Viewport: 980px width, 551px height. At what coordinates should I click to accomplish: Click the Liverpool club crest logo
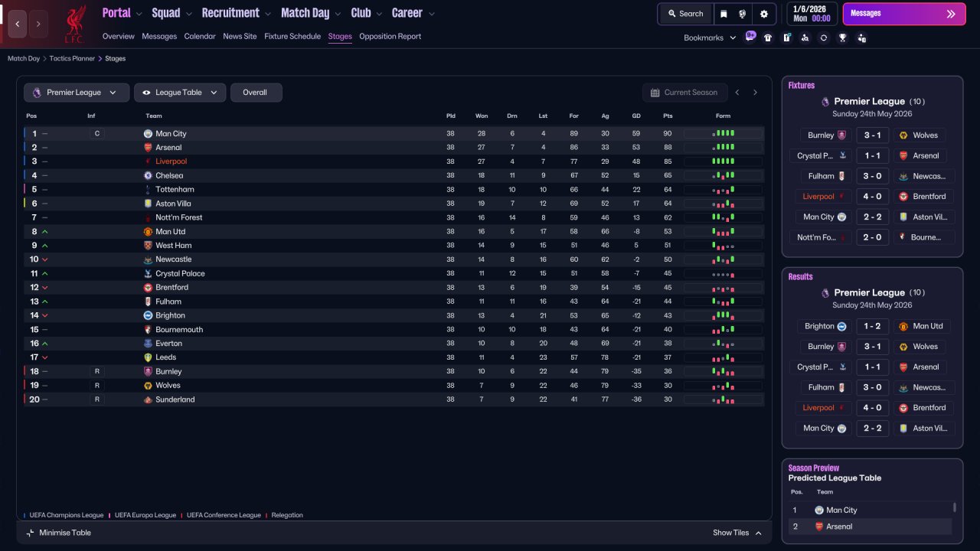click(x=74, y=24)
